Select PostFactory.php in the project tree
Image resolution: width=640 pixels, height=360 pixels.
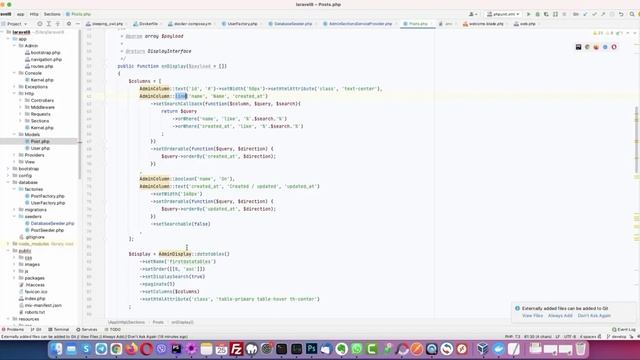pyautogui.click(x=47, y=196)
